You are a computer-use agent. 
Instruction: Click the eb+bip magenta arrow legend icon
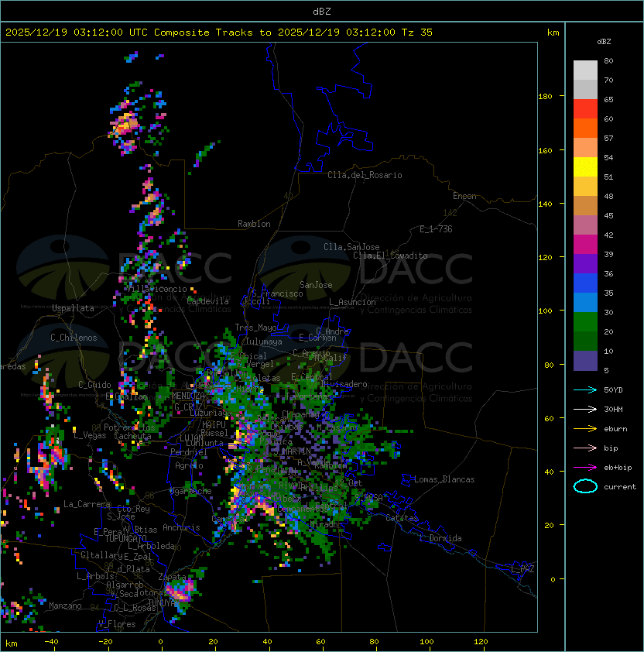(x=585, y=468)
